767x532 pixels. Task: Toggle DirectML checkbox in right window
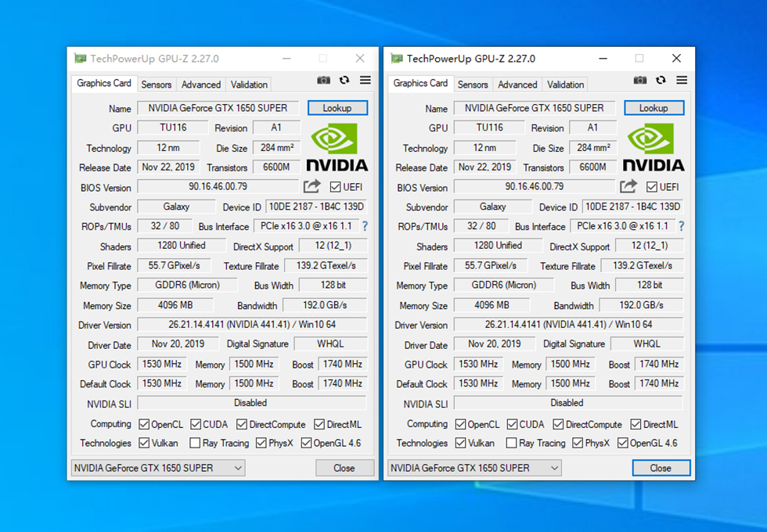[x=636, y=424]
